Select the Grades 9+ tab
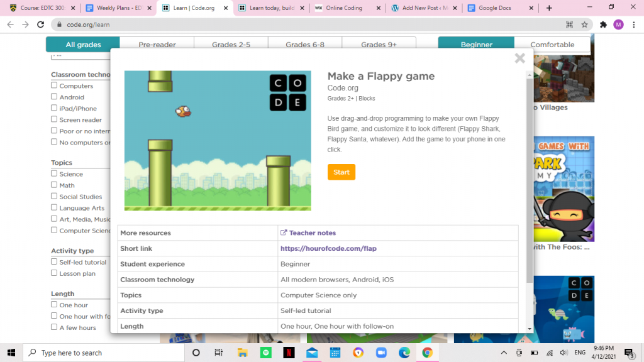The image size is (644, 362). 379,45
